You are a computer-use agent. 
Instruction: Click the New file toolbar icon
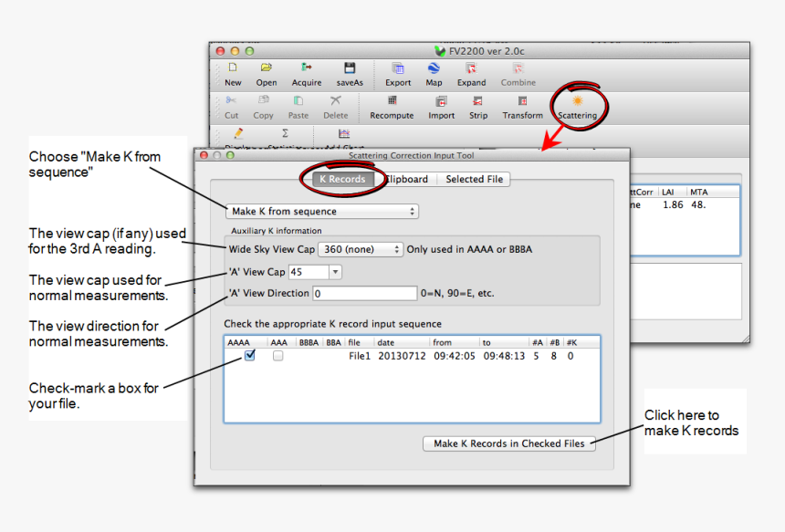[x=233, y=68]
